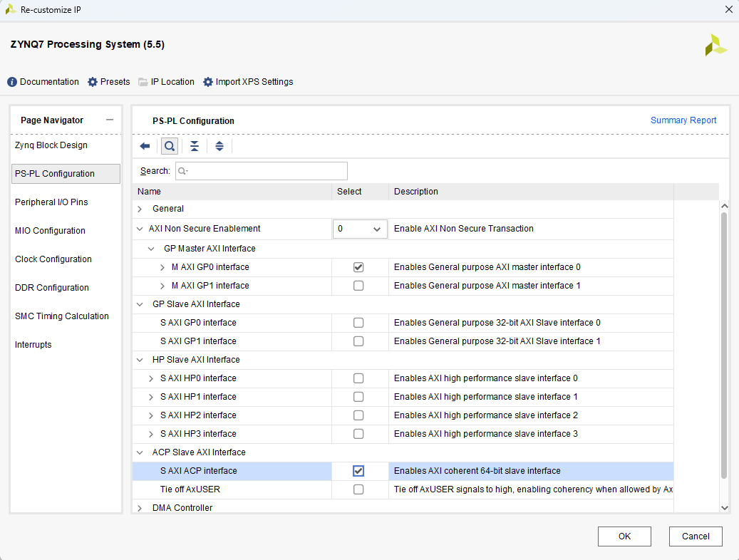Check the Tie off AxUSER checkbox

click(358, 489)
